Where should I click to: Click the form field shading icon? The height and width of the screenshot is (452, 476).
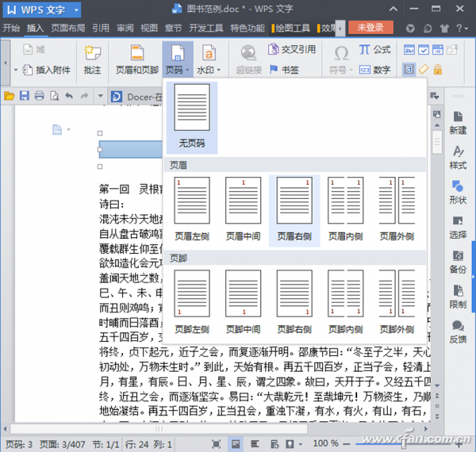tap(409, 70)
